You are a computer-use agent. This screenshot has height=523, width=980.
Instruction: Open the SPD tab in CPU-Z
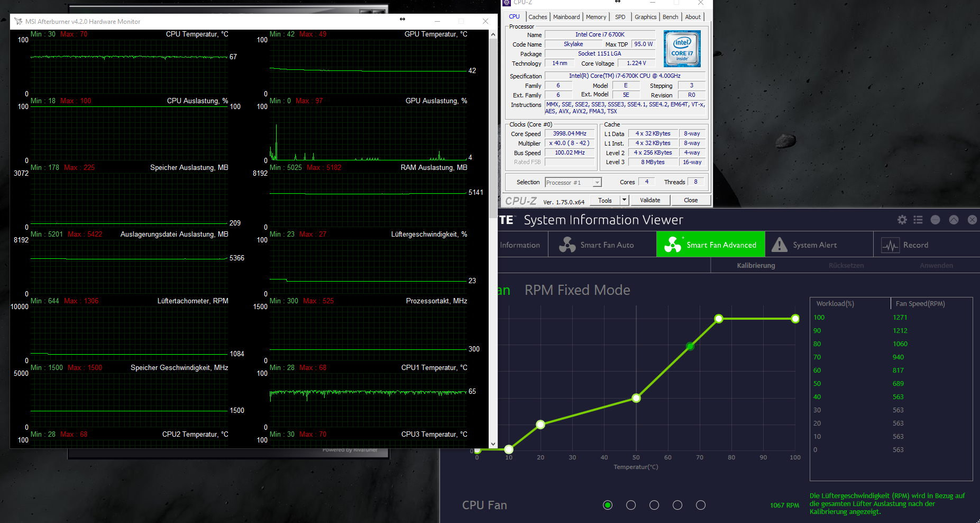(x=620, y=17)
